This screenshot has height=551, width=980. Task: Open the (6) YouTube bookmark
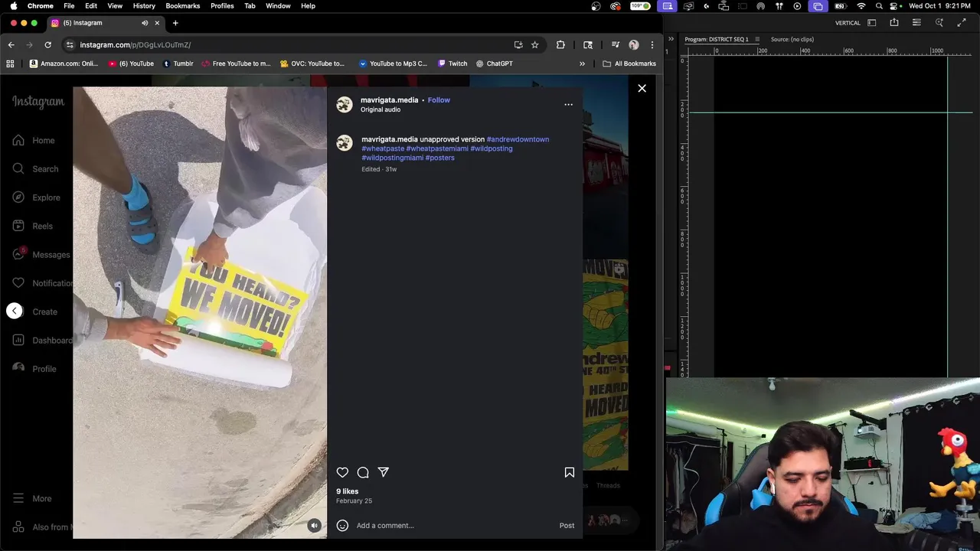coord(131,64)
